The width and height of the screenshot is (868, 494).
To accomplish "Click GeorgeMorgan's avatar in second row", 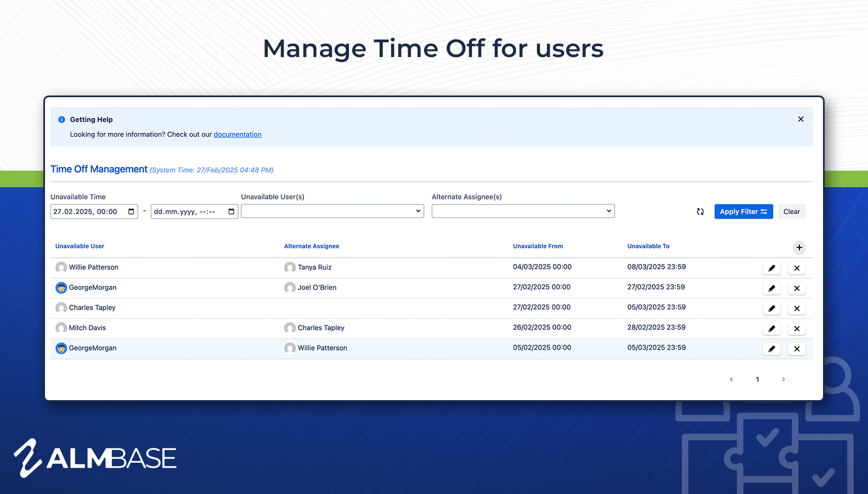I will point(61,288).
